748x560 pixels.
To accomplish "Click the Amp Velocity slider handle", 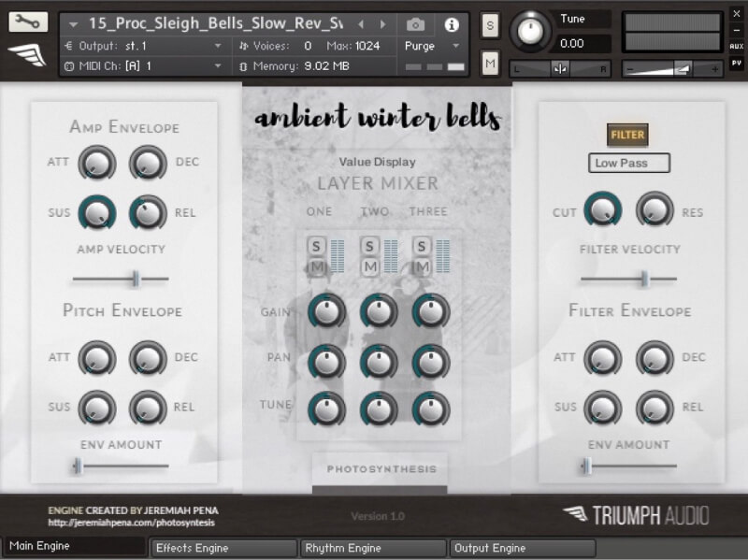I will pyautogui.click(x=136, y=279).
